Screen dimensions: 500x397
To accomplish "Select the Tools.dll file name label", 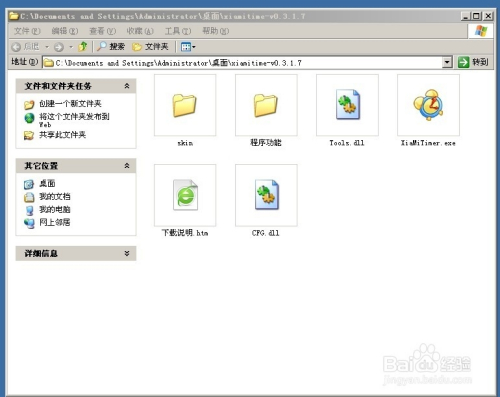I will (347, 143).
